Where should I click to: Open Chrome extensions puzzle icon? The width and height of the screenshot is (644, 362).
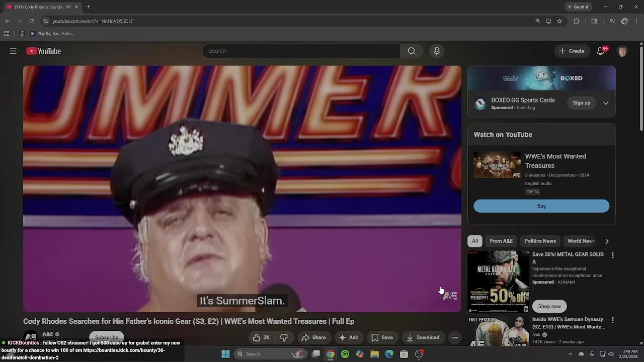pos(577,21)
